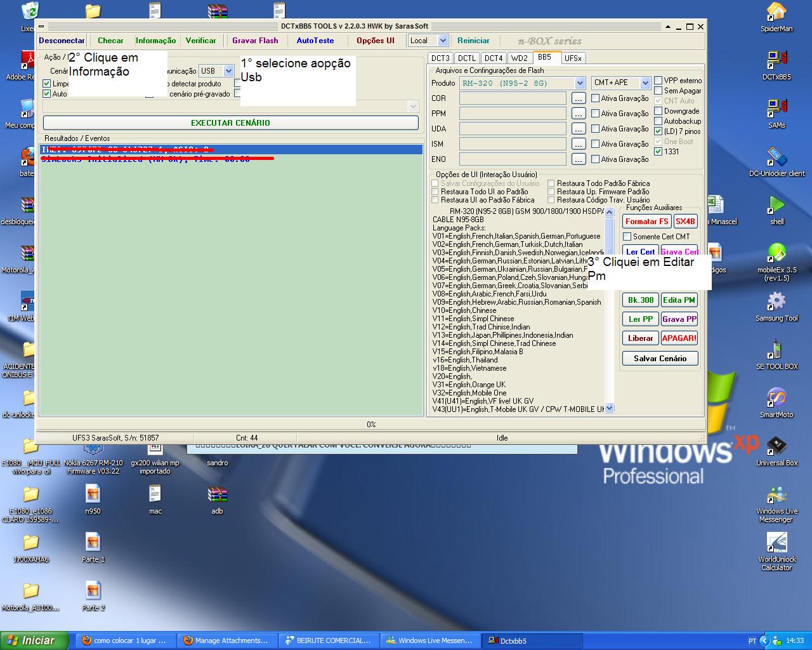Viewport: 812px width, 650px height.
Task: Click Salvar Cenário button
Action: (x=660, y=359)
